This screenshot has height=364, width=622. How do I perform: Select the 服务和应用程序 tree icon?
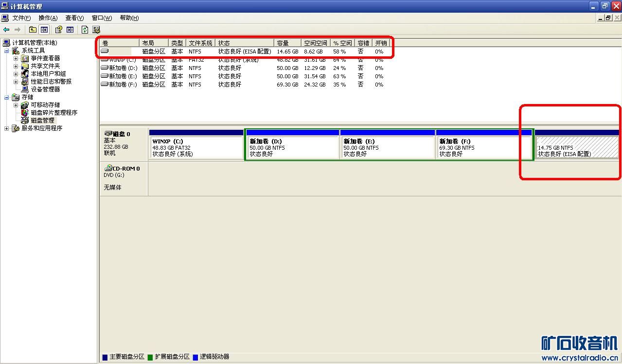[x=16, y=128]
